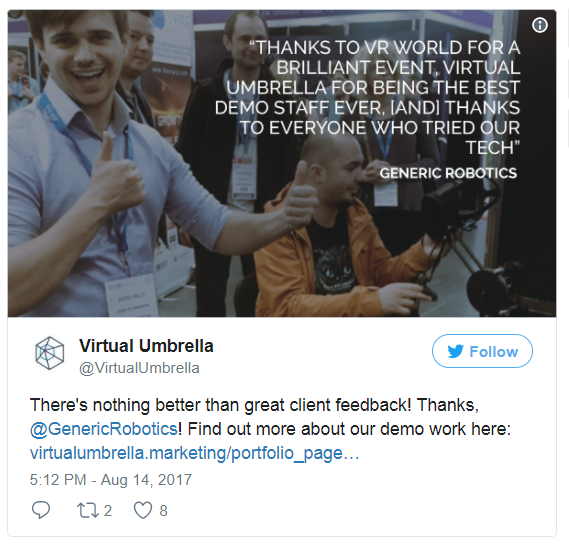This screenshot has height=555, width=569.
Task: Click the Generic Robotics caption on the photo
Action: coord(448,173)
